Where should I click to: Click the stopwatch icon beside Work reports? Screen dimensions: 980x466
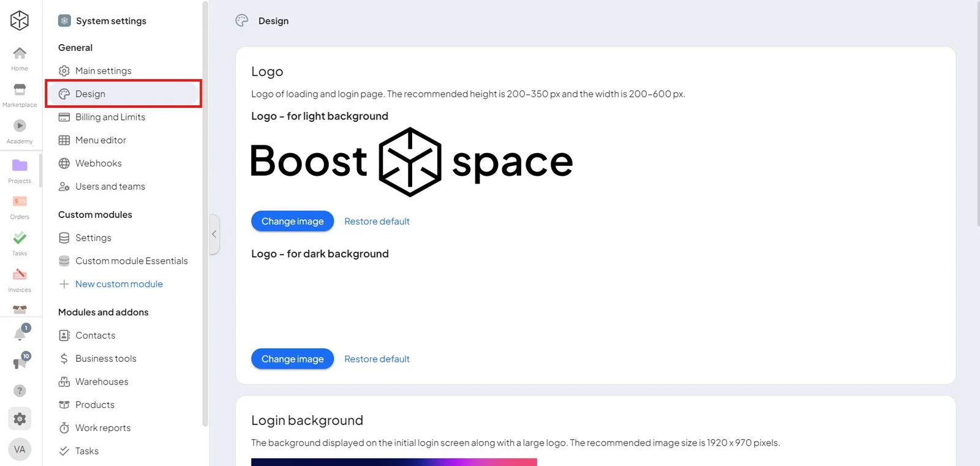[x=64, y=428]
